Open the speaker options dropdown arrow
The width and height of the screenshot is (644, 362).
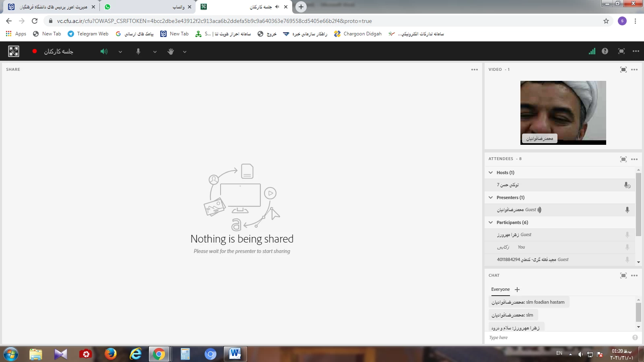point(120,51)
